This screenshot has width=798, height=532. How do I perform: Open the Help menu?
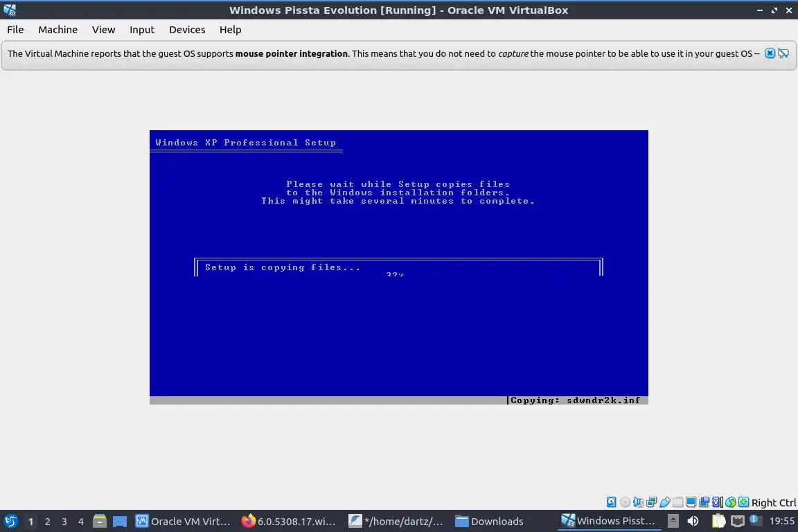[230, 30]
